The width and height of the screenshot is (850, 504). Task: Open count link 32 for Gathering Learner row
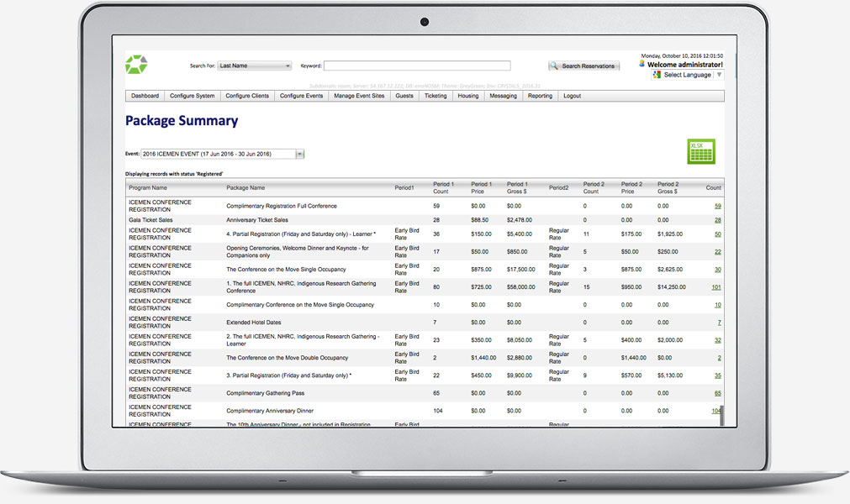click(x=718, y=340)
